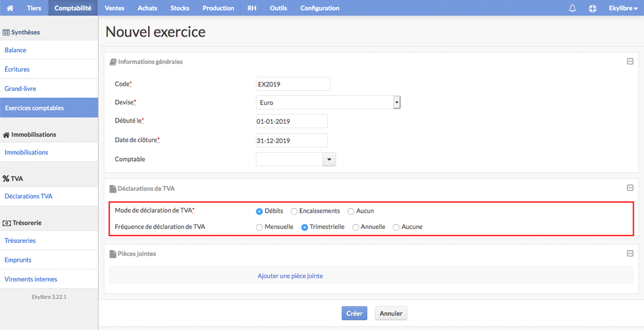Open the Tiers menu
The image size is (644, 330).
pyautogui.click(x=33, y=8)
